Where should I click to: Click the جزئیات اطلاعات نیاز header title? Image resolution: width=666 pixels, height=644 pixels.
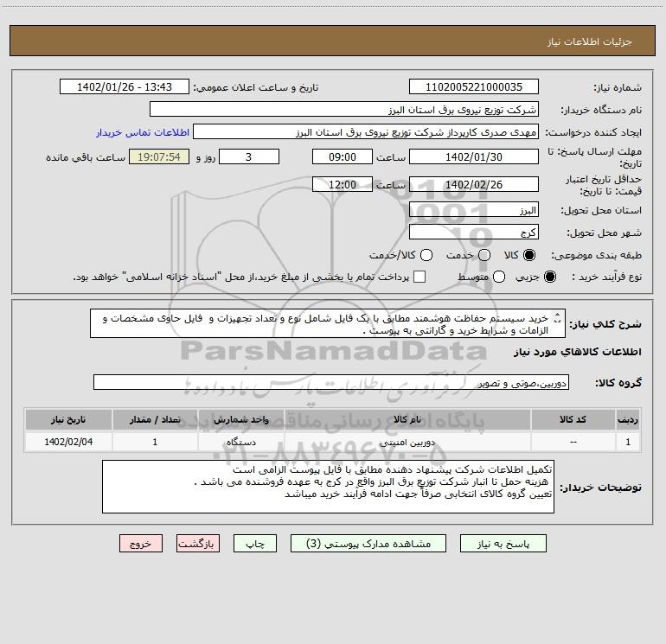pyautogui.click(x=589, y=41)
